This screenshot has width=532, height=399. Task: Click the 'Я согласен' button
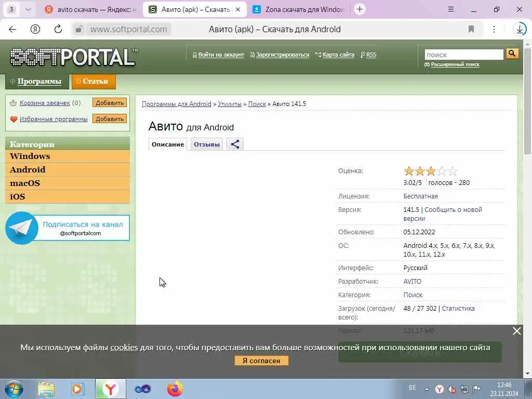click(x=261, y=361)
